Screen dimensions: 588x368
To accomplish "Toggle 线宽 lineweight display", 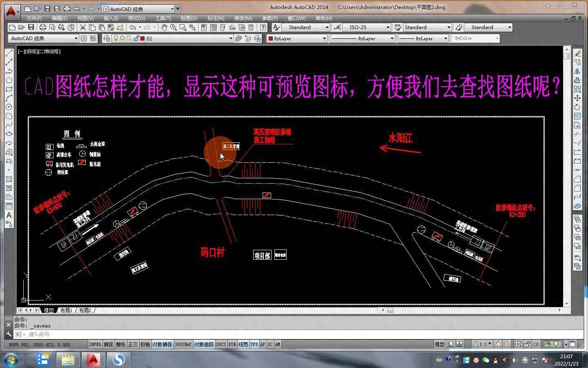I will pos(243,344).
